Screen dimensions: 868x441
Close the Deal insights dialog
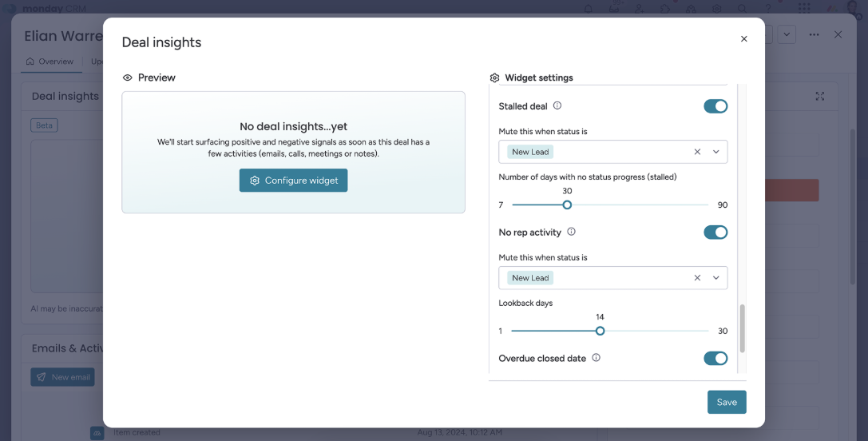744,39
